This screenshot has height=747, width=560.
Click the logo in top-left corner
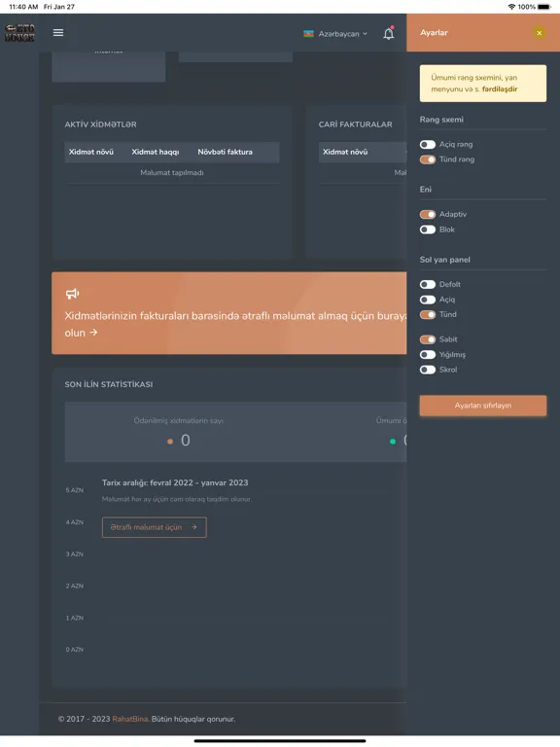click(x=19, y=33)
